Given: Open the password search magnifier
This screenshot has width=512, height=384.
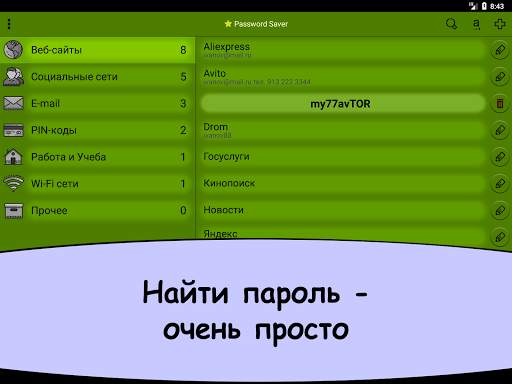Looking at the screenshot, I should [452, 24].
